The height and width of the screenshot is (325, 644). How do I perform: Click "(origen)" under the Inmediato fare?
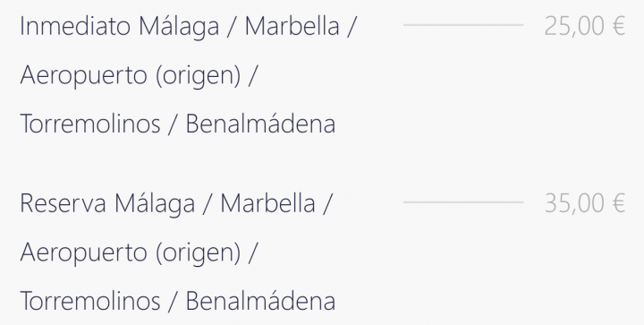point(198,76)
